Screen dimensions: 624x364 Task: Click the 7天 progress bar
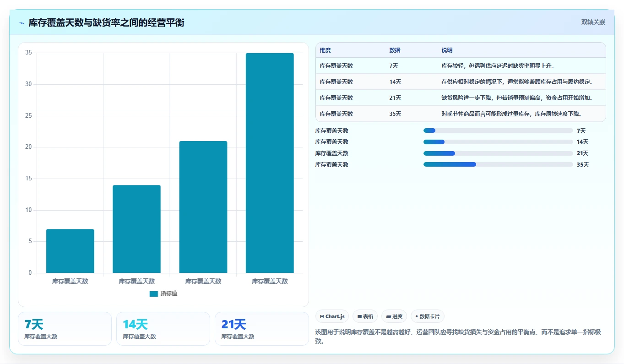[x=498, y=130]
